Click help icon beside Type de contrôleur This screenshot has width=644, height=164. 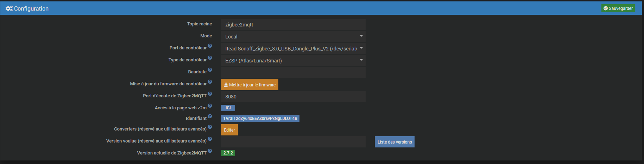pos(210,58)
